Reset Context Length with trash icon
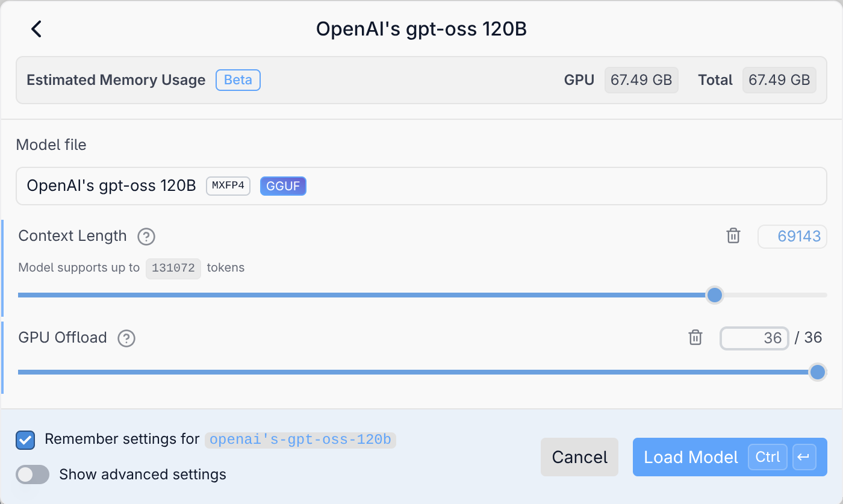The width and height of the screenshot is (843, 504). coord(733,236)
